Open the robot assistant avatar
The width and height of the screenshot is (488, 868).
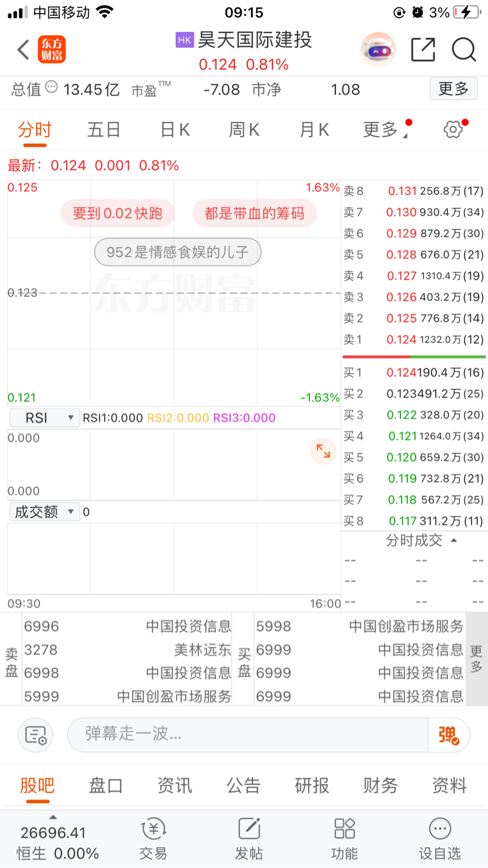(378, 50)
